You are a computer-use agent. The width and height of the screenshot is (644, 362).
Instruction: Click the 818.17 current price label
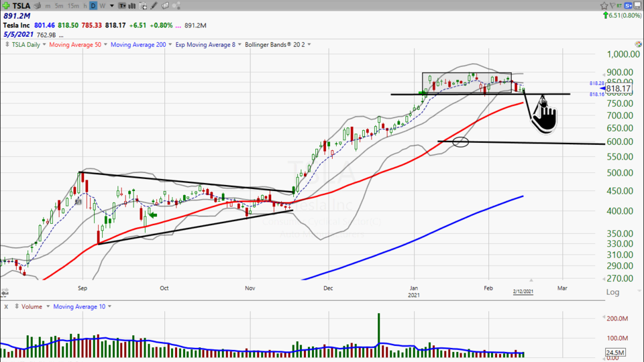pos(618,88)
